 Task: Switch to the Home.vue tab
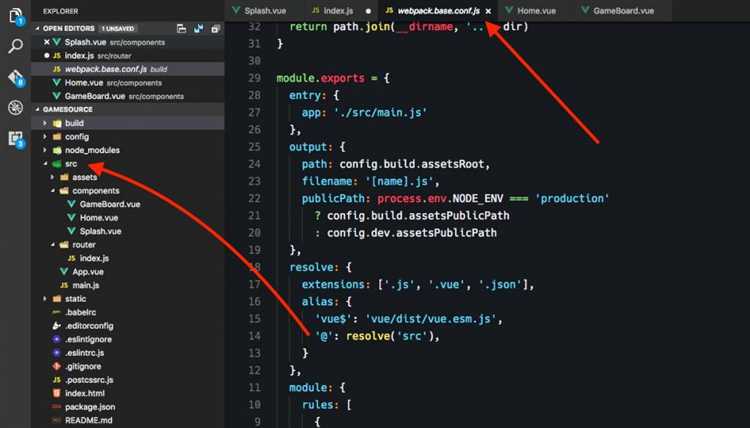(536, 10)
